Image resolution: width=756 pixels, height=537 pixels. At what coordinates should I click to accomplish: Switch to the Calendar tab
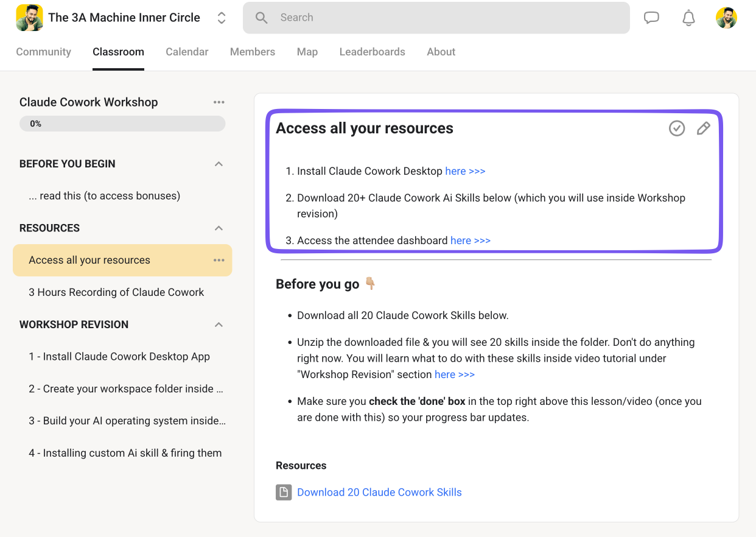tap(187, 52)
